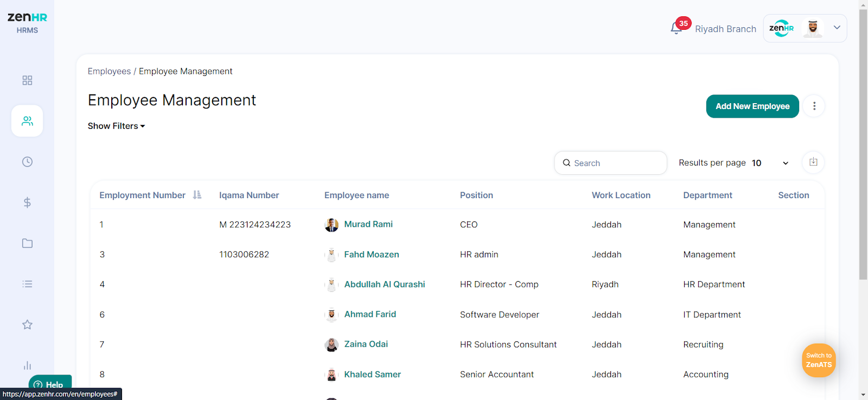Open Murad Rami employee profile link
This screenshot has width=868, height=400.
(x=368, y=224)
